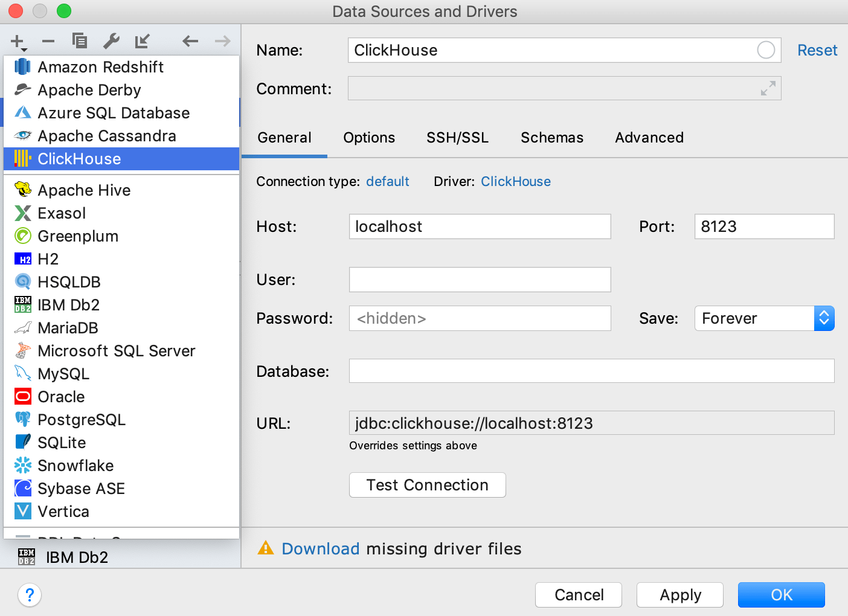
Task: Click the Reset link
Action: 817,50
